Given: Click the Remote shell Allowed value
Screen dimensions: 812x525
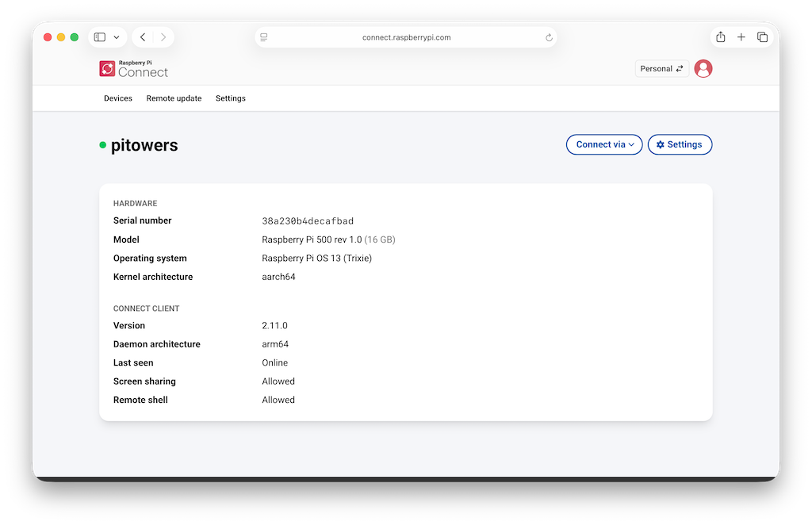Looking at the screenshot, I should (x=278, y=400).
